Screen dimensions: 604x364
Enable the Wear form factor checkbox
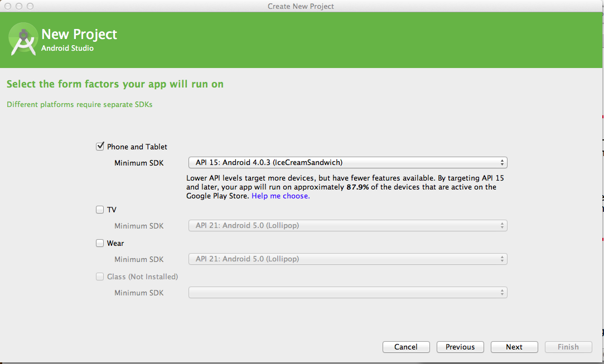(100, 243)
